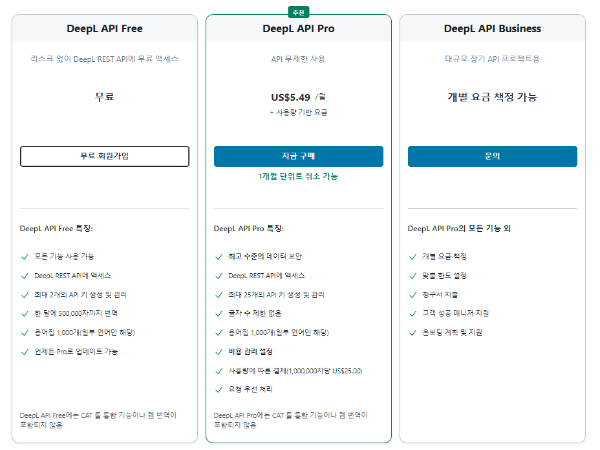
Task: Click the API 무제한 사용 subtitle
Action: tap(298, 59)
